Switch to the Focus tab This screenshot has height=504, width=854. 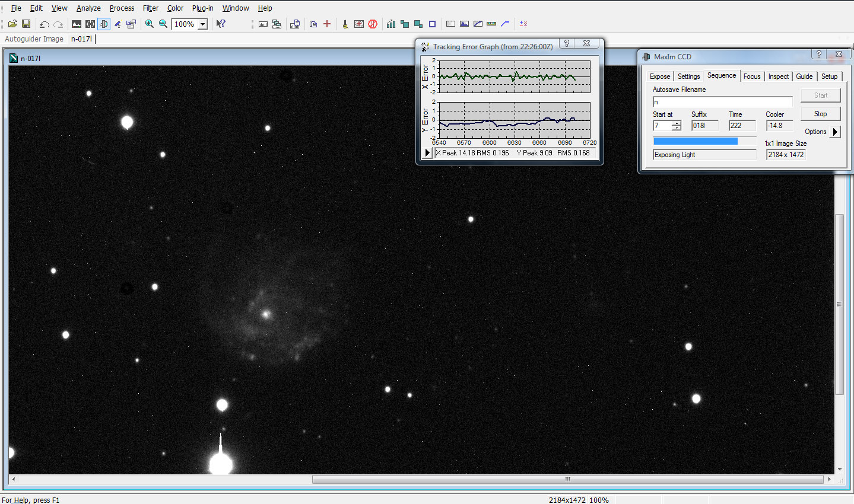(x=752, y=76)
